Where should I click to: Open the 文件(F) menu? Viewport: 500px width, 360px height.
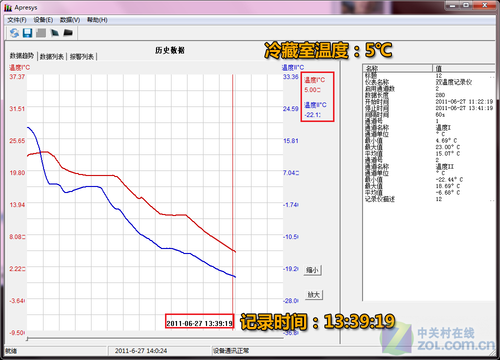point(17,20)
